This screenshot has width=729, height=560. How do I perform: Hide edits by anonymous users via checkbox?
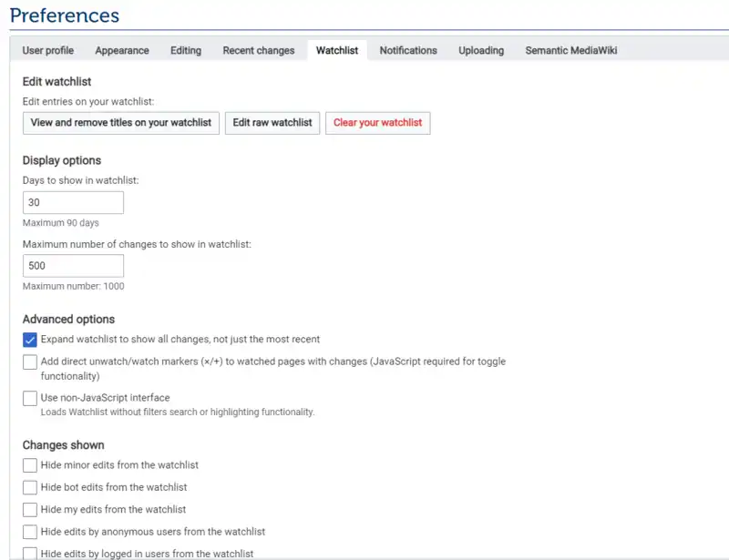click(29, 531)
